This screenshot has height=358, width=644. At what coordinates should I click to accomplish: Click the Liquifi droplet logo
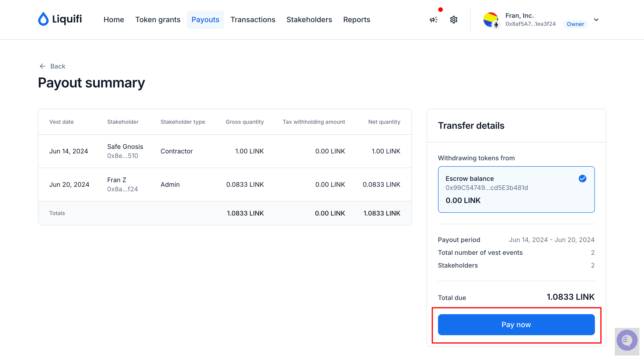[43, 19]
